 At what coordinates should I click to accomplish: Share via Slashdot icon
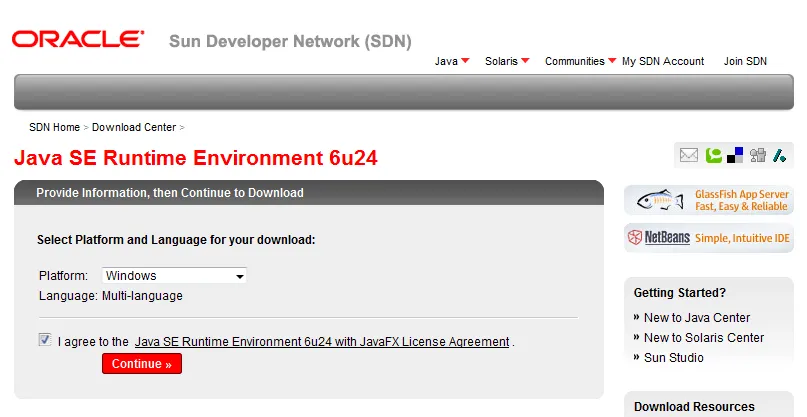pos(779,155)
